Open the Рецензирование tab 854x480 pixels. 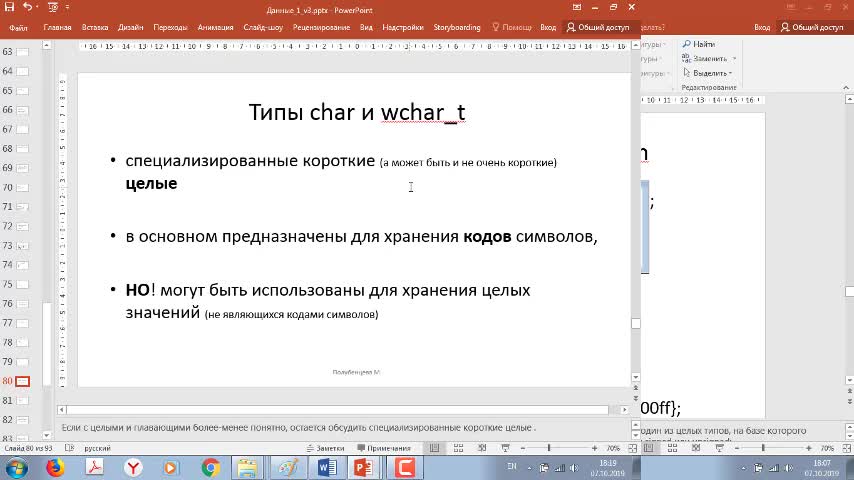(321, 27)
